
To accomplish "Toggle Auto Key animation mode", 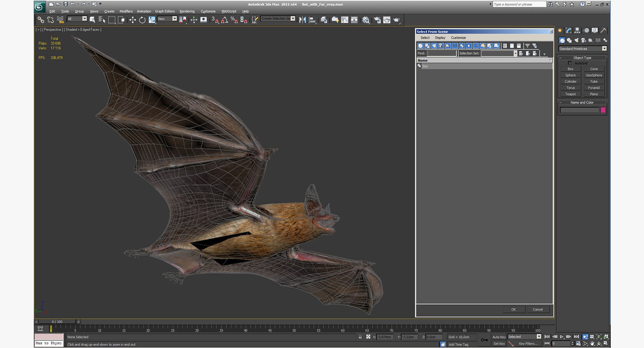I will 498,337.
